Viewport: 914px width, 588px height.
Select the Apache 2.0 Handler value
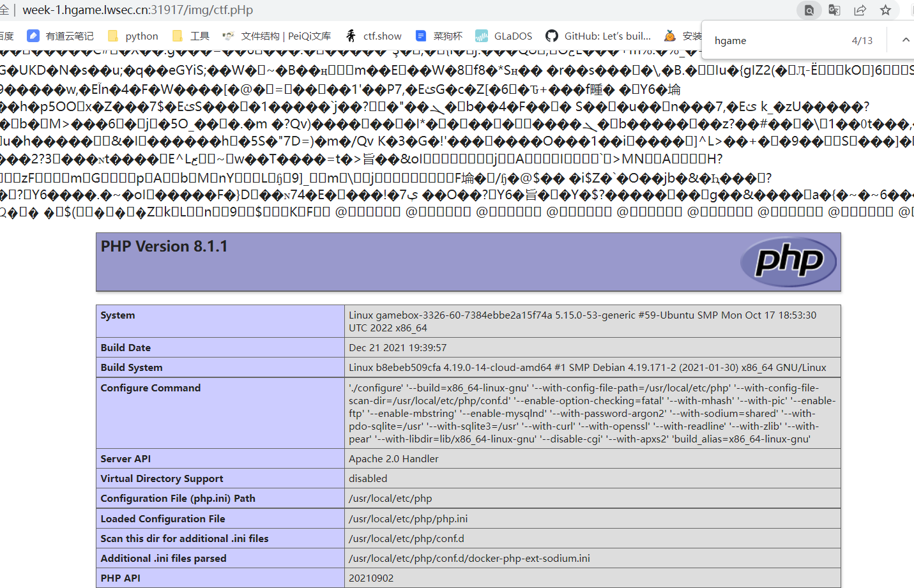(393, 459)
